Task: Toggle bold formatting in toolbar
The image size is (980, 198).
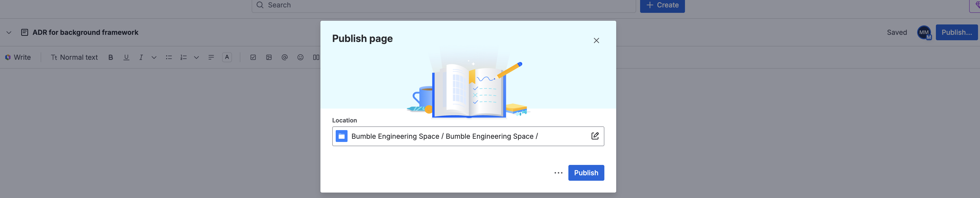Action: click(111, 58)
